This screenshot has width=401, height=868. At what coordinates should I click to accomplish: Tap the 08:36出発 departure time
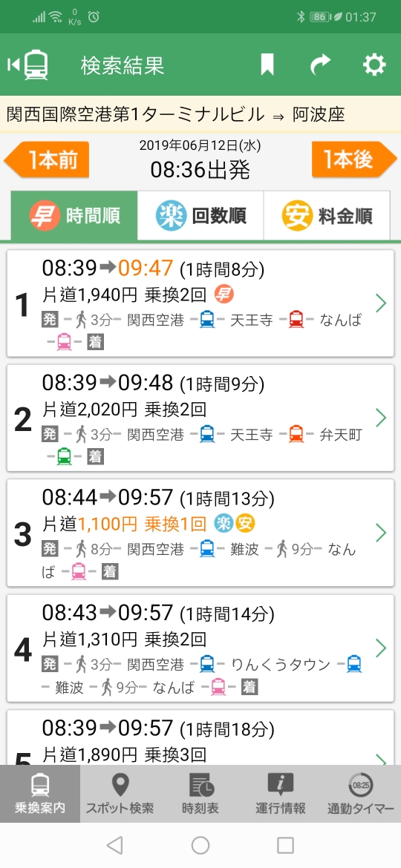click(x=200, y=170)
